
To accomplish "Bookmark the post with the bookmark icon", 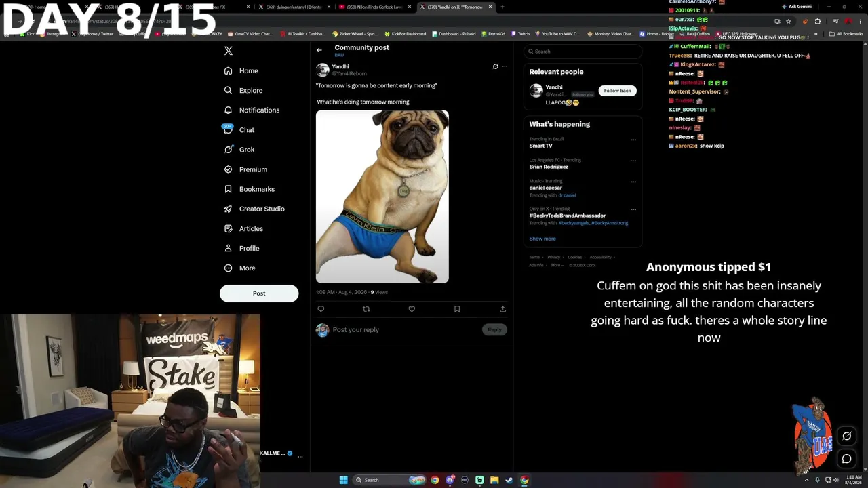I will (x=457, y=309).
